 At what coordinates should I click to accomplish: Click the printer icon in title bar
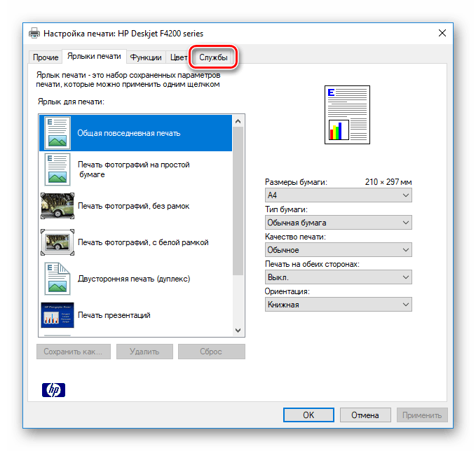(x=34, y=33)
